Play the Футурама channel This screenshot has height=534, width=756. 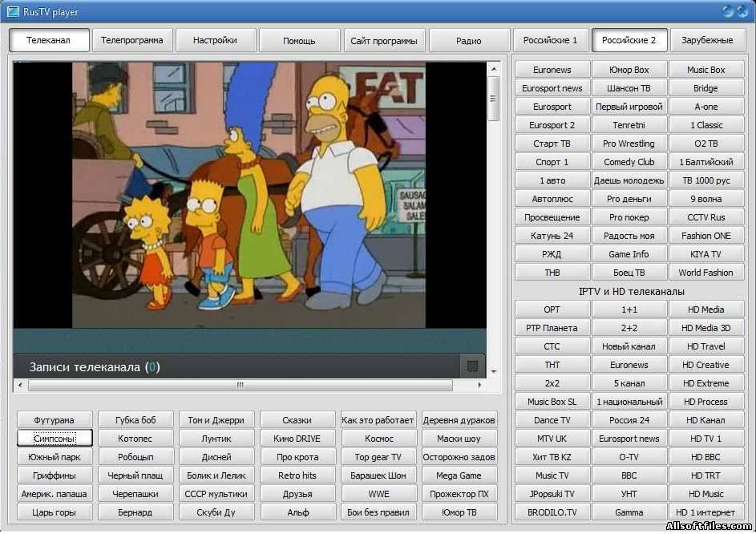pos(55,419)
